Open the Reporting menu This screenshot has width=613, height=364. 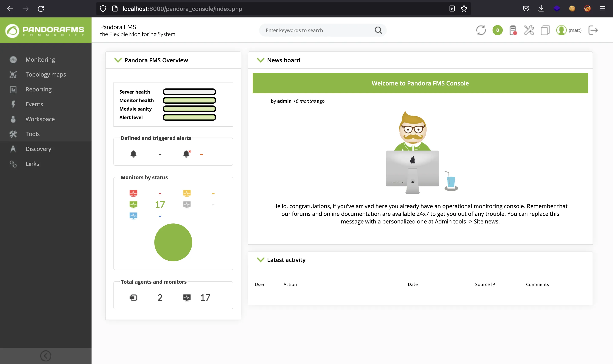46,89
